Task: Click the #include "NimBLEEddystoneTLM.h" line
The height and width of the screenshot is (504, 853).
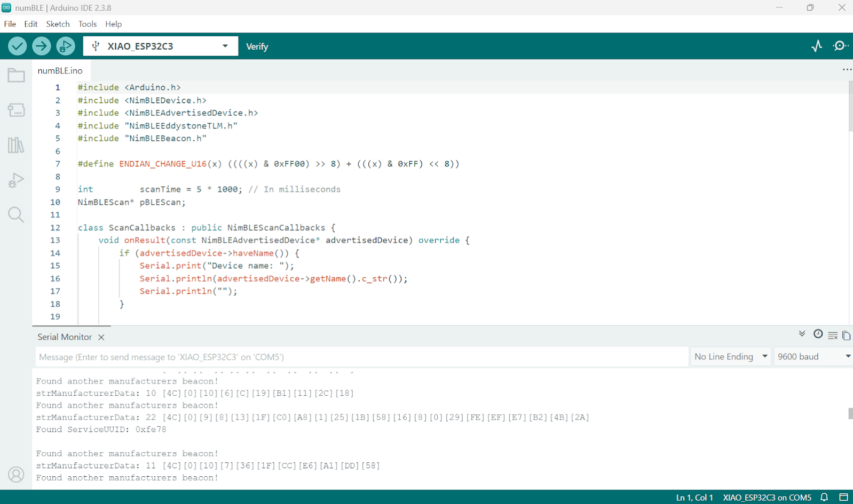Action: coord(157,126)
